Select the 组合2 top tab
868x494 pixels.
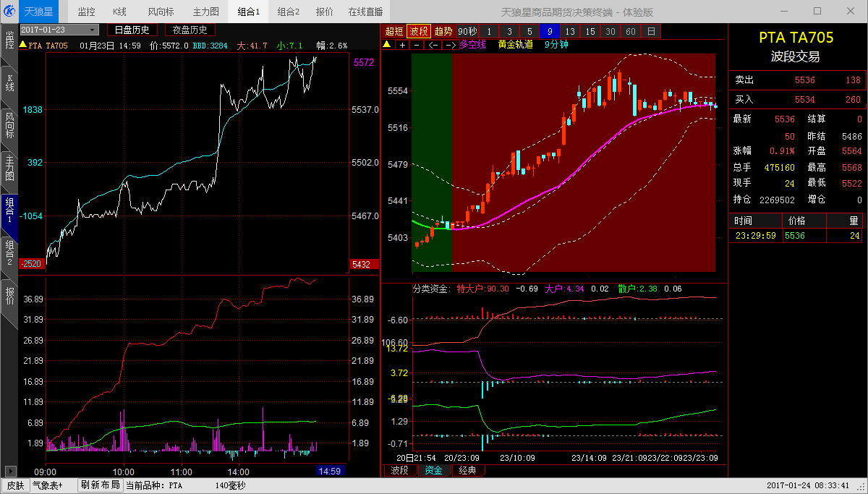289,12
